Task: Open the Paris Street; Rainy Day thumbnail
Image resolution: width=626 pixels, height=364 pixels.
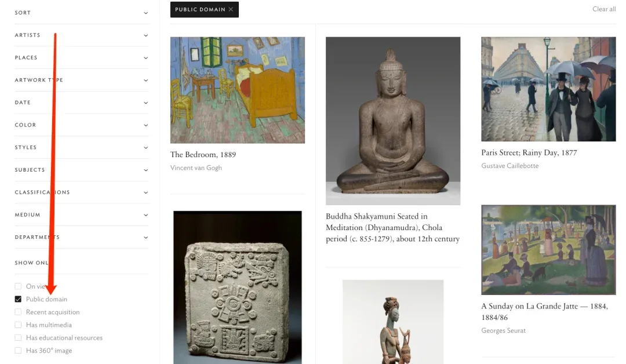Action: 548,89
